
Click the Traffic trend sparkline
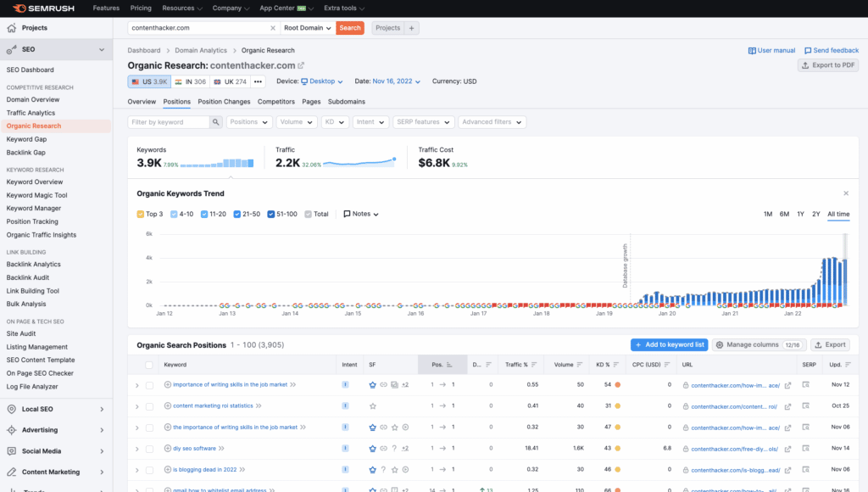point(359,162)
